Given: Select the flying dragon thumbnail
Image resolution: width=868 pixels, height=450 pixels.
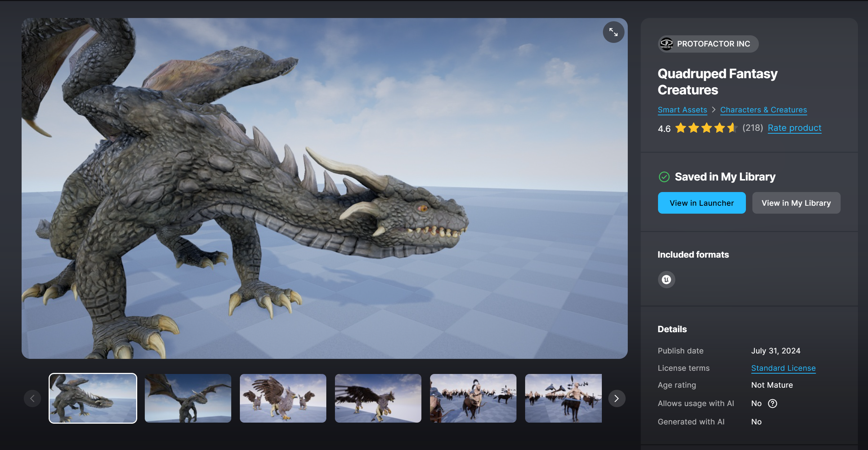Looking at the screenshot, I should click(188, 398).
